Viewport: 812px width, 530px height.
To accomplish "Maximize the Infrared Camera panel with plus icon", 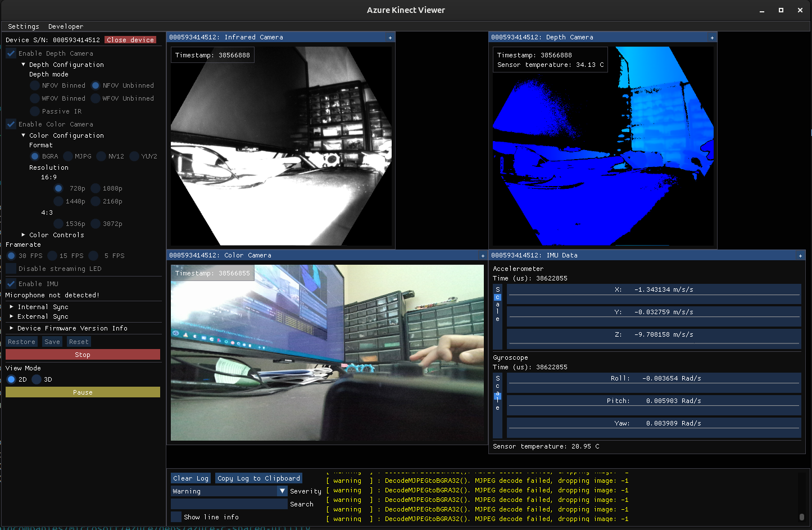I will [x=390, y=38].
